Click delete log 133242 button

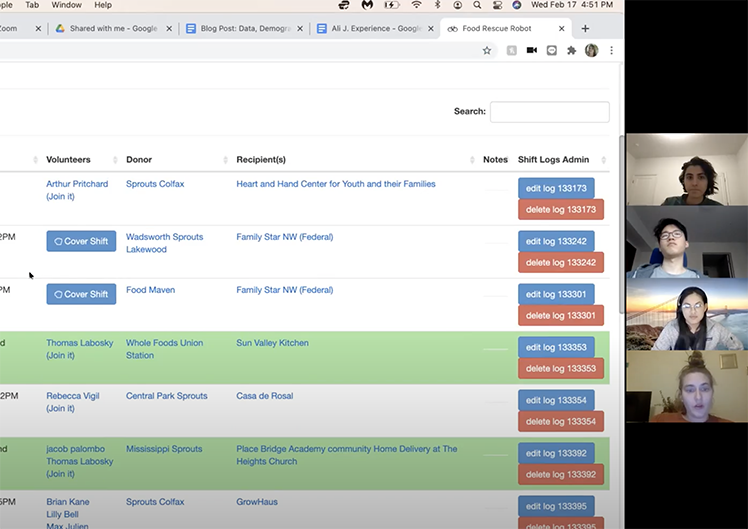[x=561, y=262]
